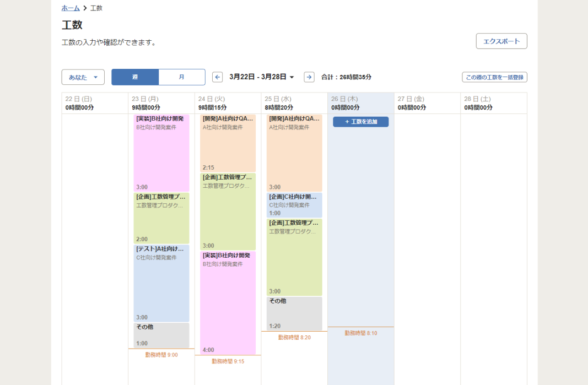The height and width of the screenshot is (385, 588).
Task: Click the next week arrow icon
Action: [x=309, y=77]
